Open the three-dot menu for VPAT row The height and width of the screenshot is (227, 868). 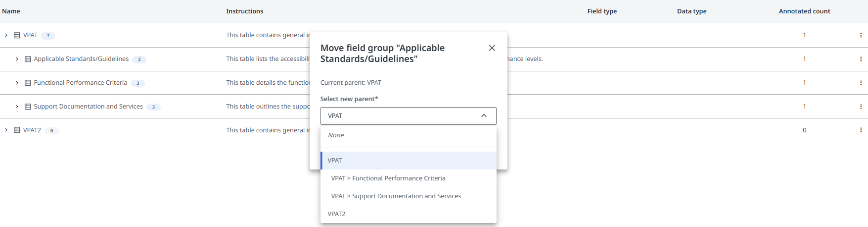(x=861, y=35)
